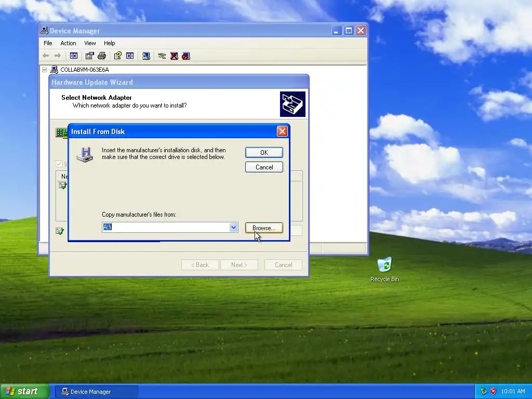Click the Forward arrow in Device Manager toolbar
Image resolution: width=532 pixels, height=399 pixels.
click(58, 56)
